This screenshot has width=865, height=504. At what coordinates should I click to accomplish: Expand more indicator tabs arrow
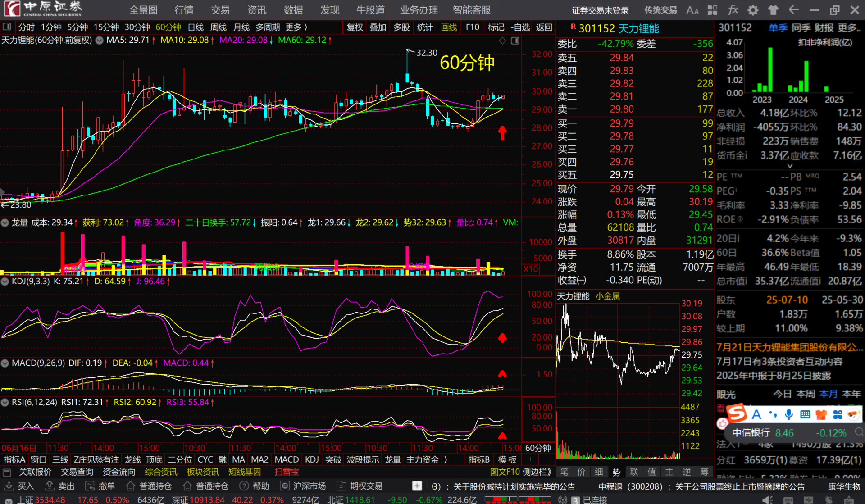click(446, 459)
